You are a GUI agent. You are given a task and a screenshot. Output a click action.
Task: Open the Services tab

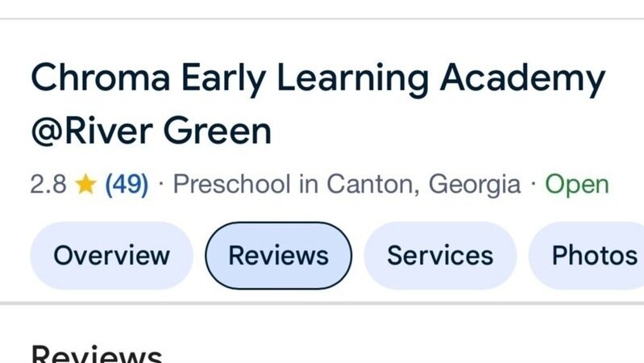click(439, 256)
